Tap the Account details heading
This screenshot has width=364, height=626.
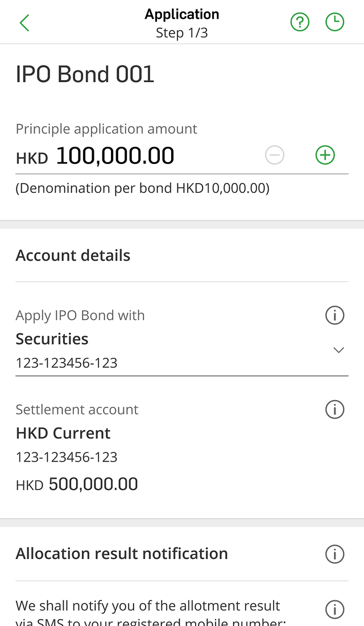click(73, 256)
